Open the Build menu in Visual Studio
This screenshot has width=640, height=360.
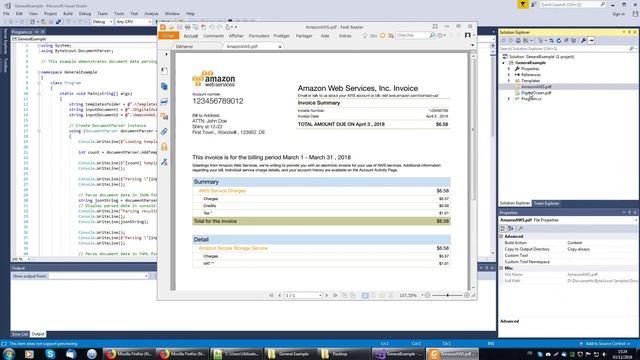click(68, 13)
